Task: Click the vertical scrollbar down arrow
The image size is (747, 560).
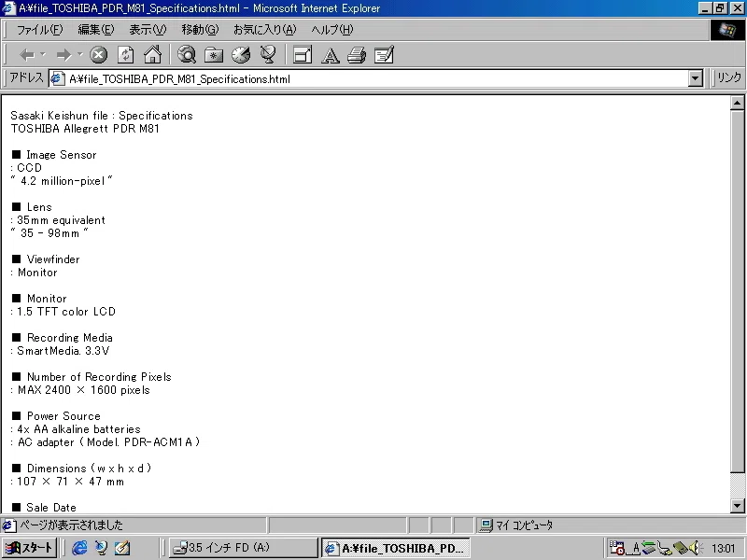Action: [737, 506]
